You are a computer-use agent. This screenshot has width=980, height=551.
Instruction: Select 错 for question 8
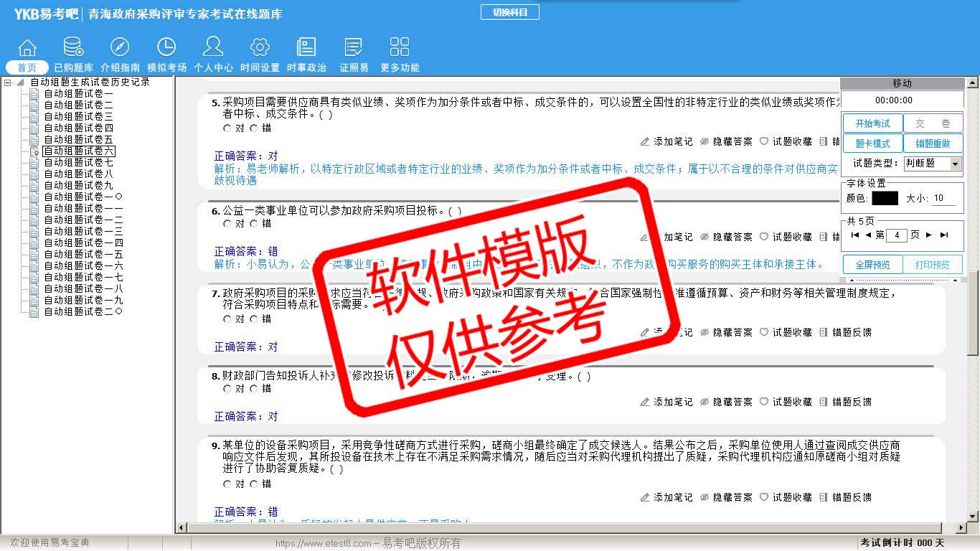[x=254, y=389]
